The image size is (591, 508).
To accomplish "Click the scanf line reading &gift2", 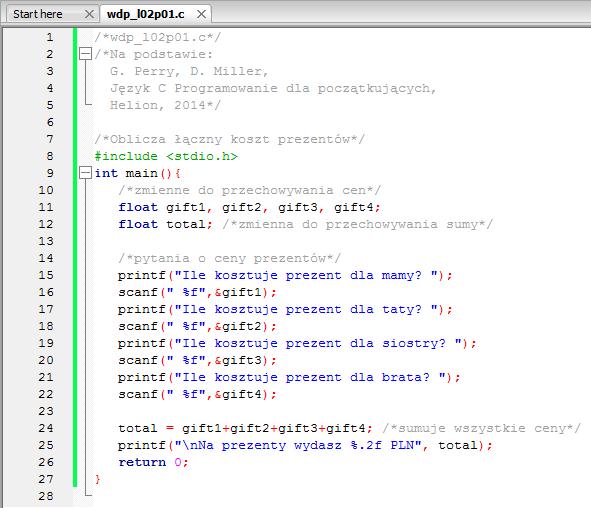I will point(197,326).
